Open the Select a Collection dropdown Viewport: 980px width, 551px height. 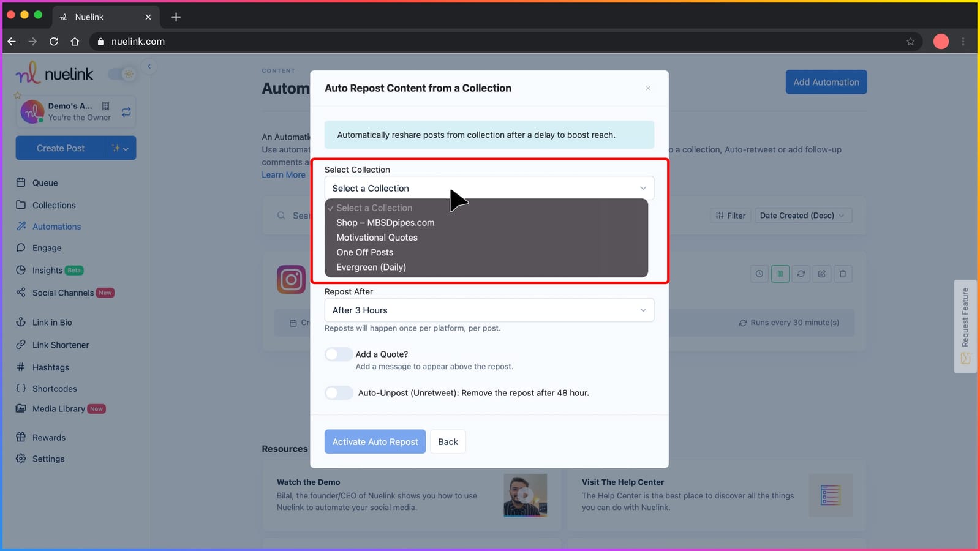[488, 188]
